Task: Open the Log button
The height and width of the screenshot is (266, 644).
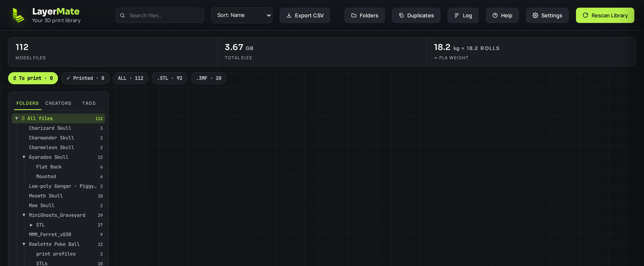Action: click(463, 15)
